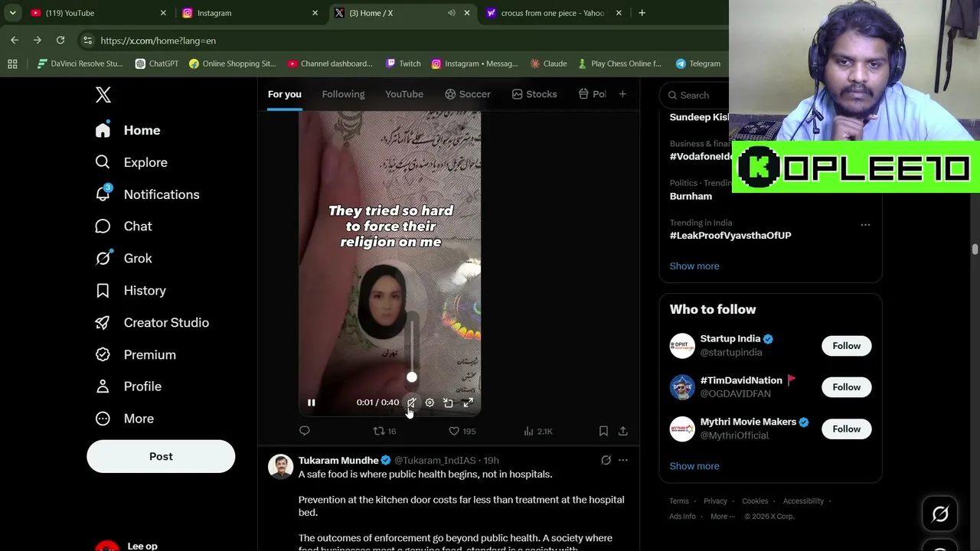
Task: View analytics for the 2.1K views post
Action: 537,432
